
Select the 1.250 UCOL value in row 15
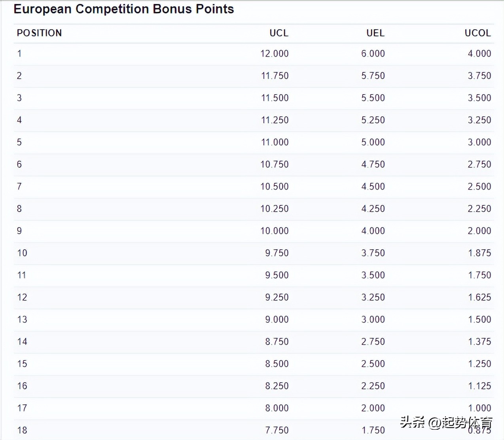(x=480, y=364)
